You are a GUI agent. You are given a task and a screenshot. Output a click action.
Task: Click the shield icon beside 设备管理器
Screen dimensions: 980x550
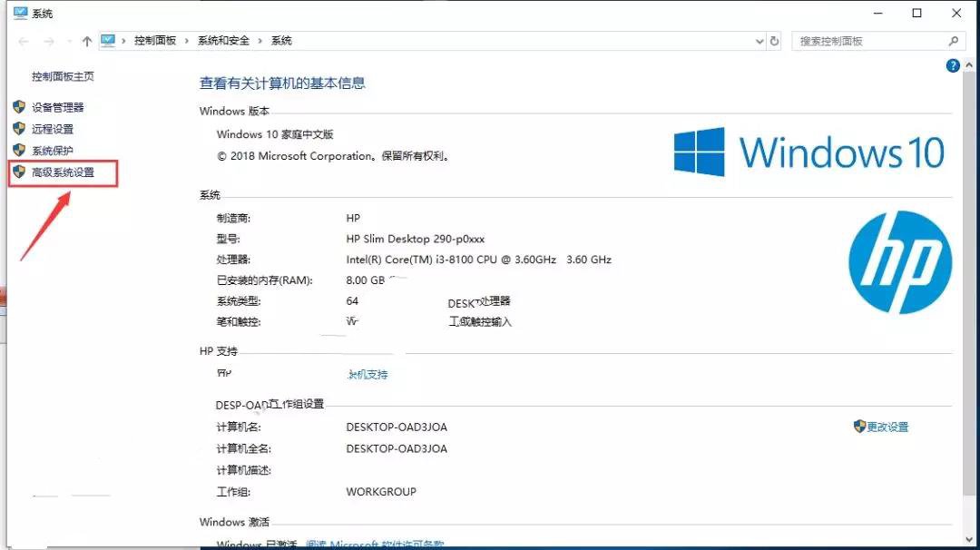[19, 107]
